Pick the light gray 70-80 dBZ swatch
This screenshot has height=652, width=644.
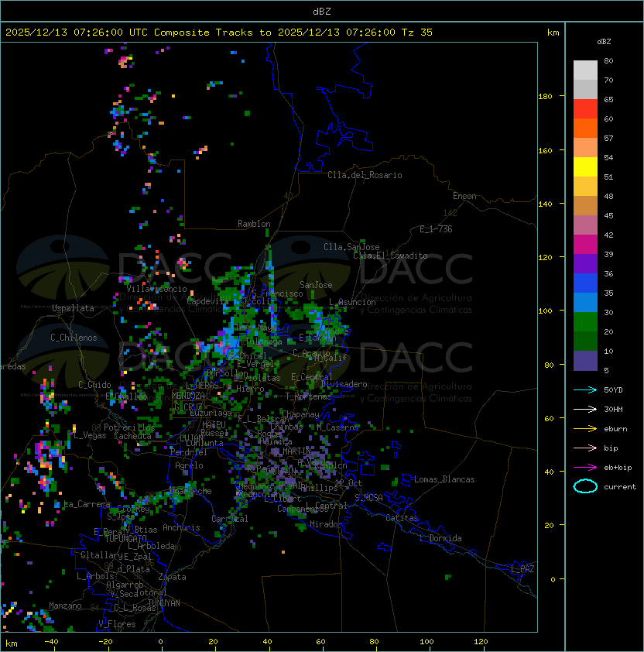coord(585,70)
